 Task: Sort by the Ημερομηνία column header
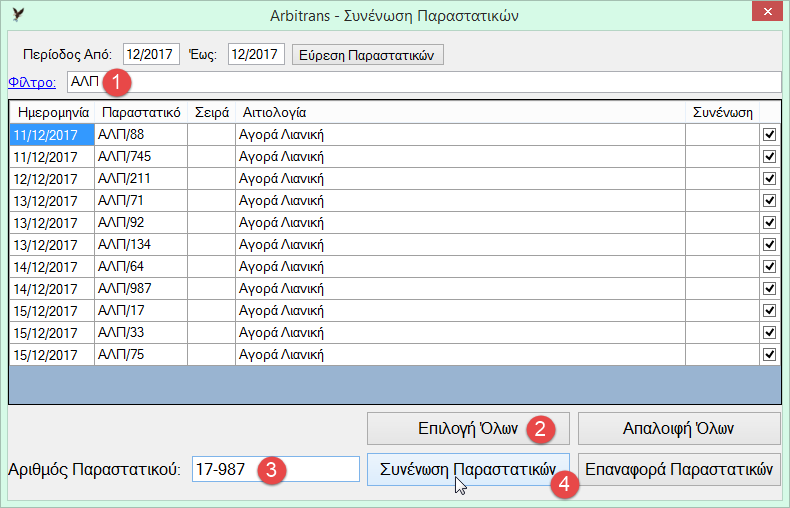[52, 112]
